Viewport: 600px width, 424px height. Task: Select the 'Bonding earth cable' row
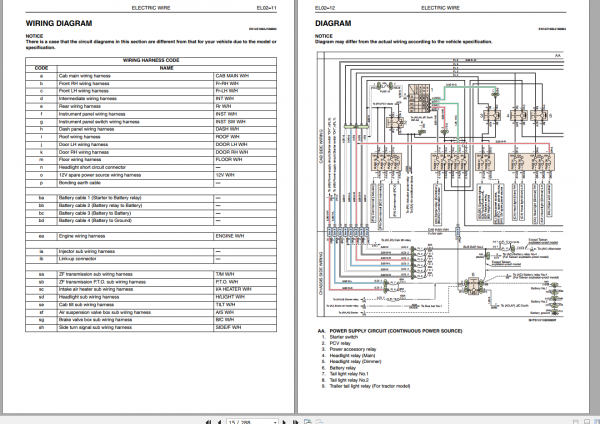pos(151,183)
